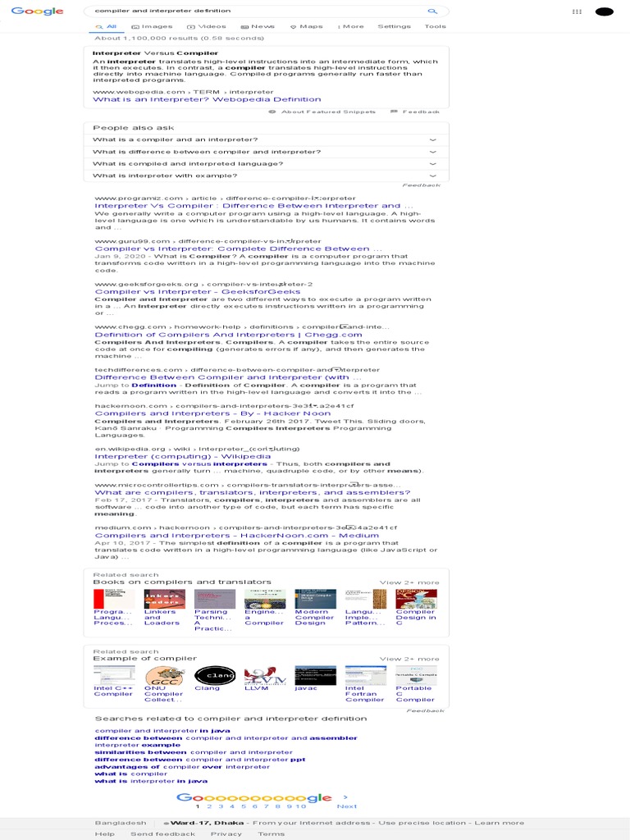The height and width of the screenshot is (840, 630).
Task: Open Portable C Compiler thumbnail
Action: 416,675
